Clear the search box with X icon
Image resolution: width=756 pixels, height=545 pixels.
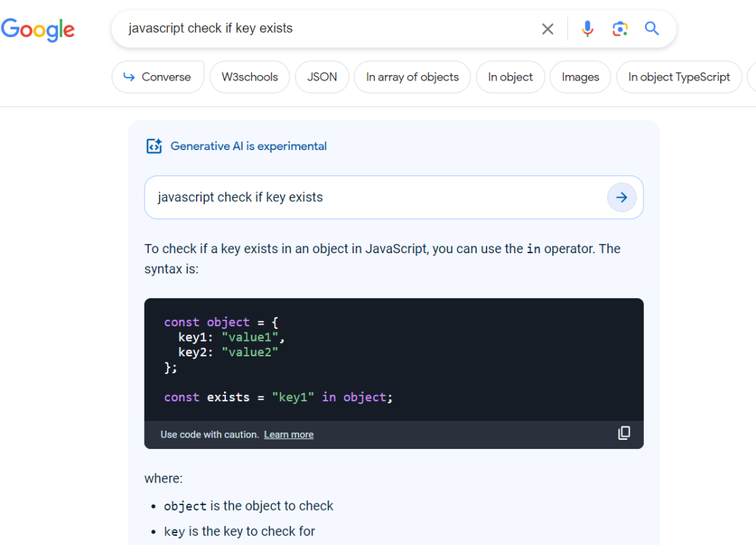pyautogui.click(x=548, y=29)
